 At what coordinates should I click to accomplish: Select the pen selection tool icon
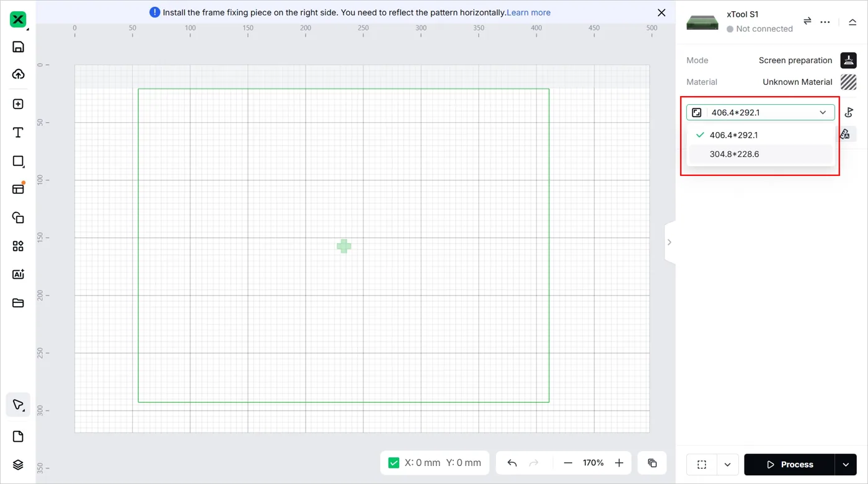pyautogui.click(x=18, y=405)
